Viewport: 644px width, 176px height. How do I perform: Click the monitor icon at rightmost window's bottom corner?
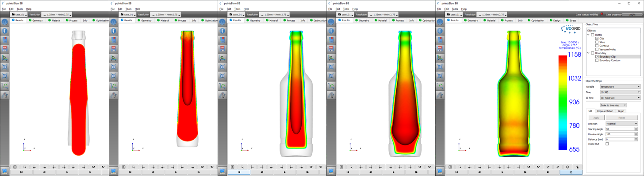click(x=440, y=171)
